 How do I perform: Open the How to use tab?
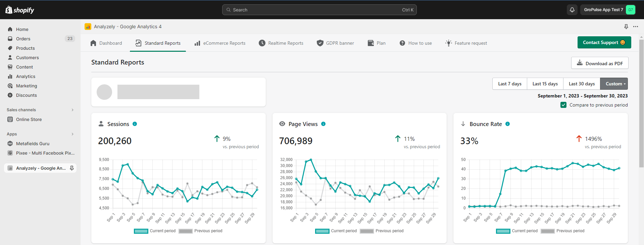[416, 43]
